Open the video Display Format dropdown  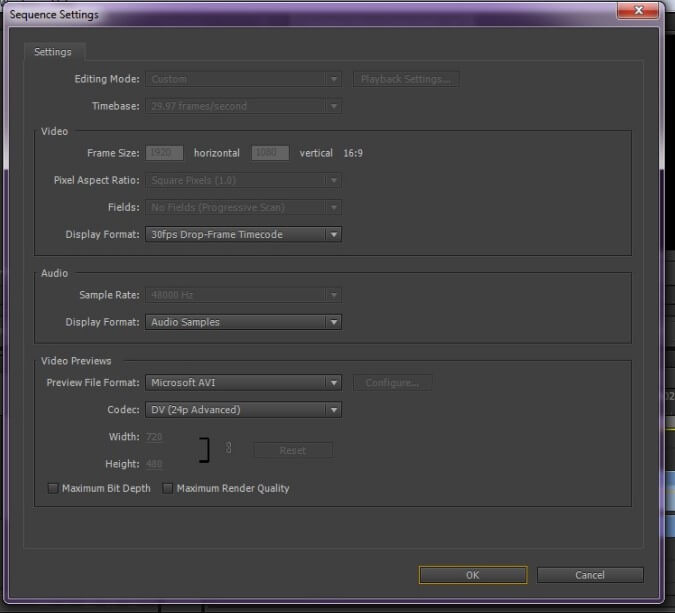244,235
